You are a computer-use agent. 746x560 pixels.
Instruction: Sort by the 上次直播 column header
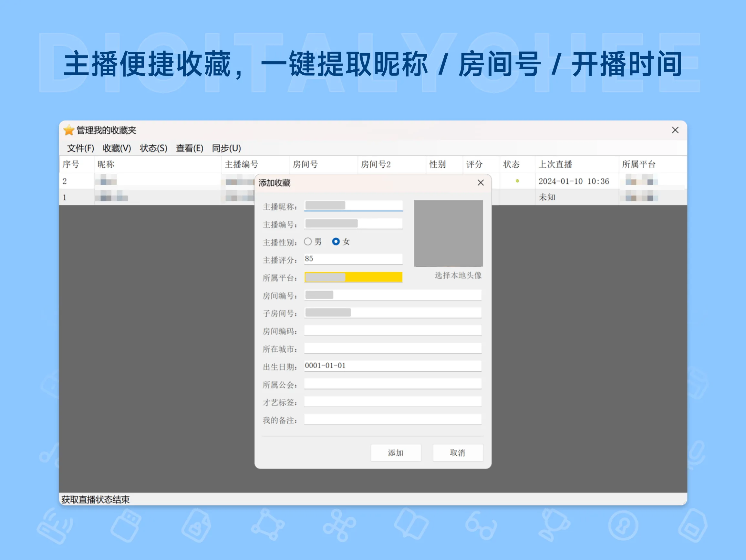tap(555, 164)
